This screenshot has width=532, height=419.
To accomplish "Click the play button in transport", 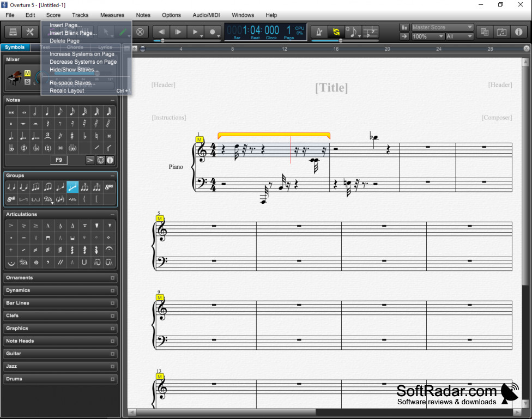I will point(195,32).
